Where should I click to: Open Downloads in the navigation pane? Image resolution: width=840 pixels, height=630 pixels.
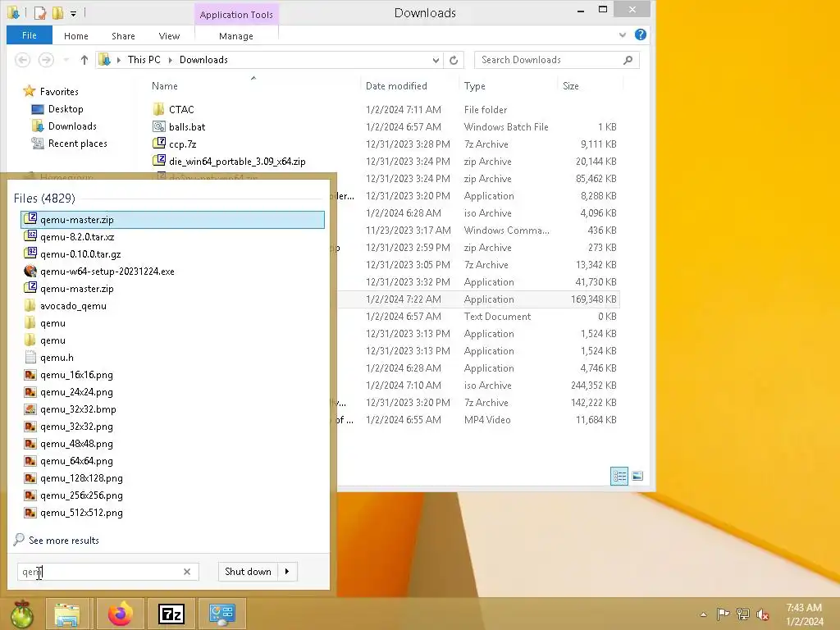tap(72, 126)
